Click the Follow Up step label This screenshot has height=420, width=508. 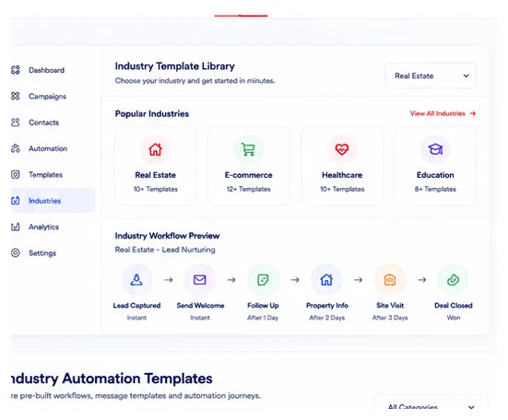click(263, 306)
